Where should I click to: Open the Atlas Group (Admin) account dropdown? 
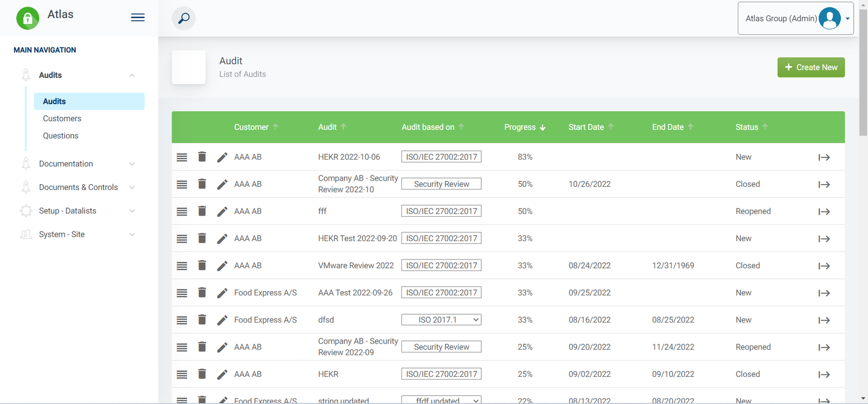(x=795, y=18)
